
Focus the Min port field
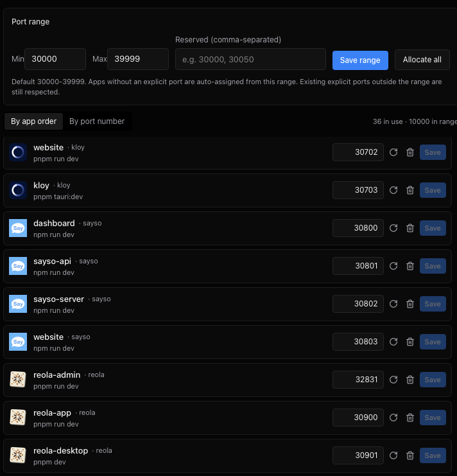point(55,59)
